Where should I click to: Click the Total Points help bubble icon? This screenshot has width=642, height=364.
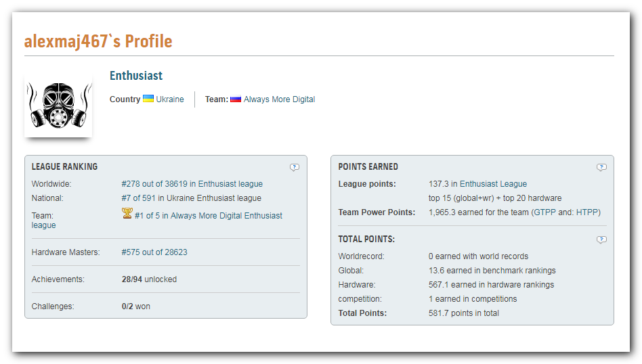point(601,240)
